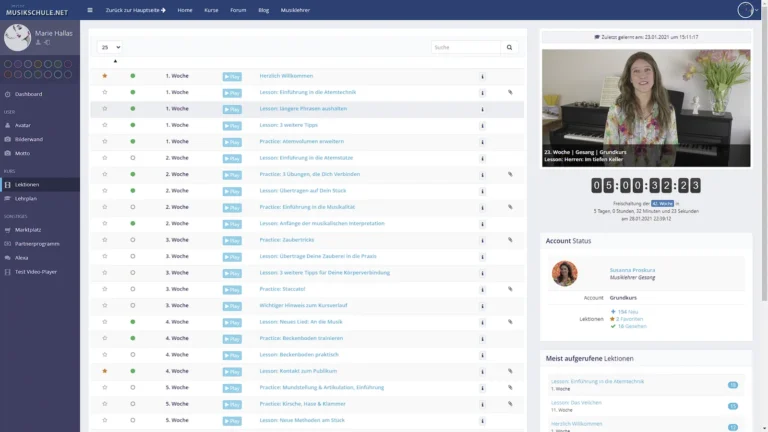Click the 2 Favoriten link

pos(629,319)
